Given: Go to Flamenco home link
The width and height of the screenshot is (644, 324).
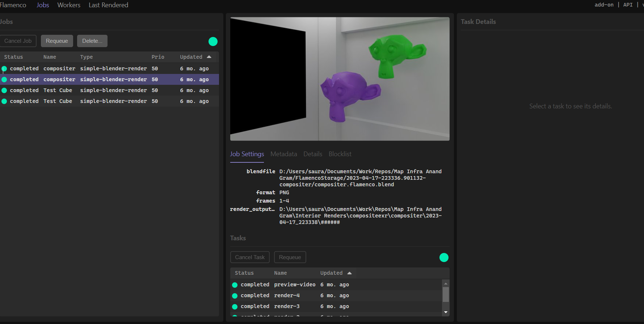Looking at the screenshot, I should point(13,5).
